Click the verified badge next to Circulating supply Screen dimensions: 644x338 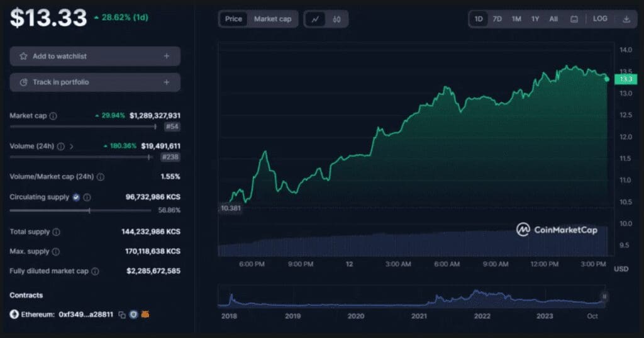coord(76,198)
